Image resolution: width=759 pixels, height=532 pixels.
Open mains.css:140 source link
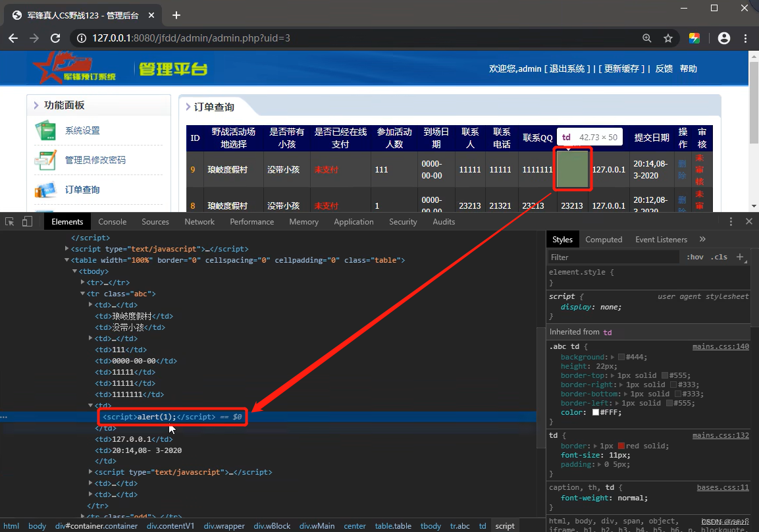click(x=721, y=346)
